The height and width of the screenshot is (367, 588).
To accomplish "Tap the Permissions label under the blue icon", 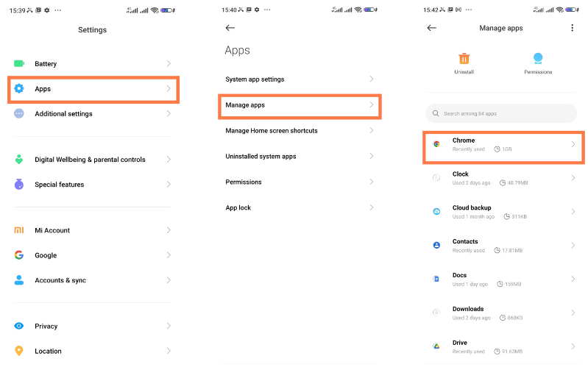I will [538, 71].
